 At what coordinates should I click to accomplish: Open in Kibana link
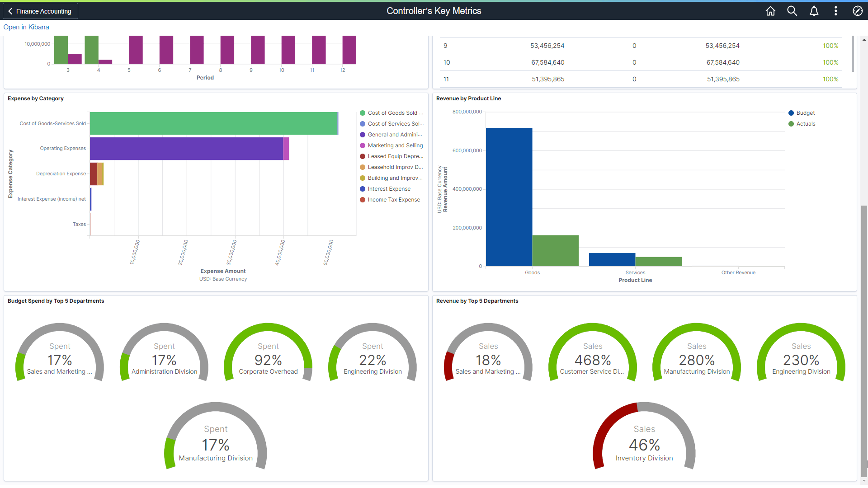click(26, 27)
